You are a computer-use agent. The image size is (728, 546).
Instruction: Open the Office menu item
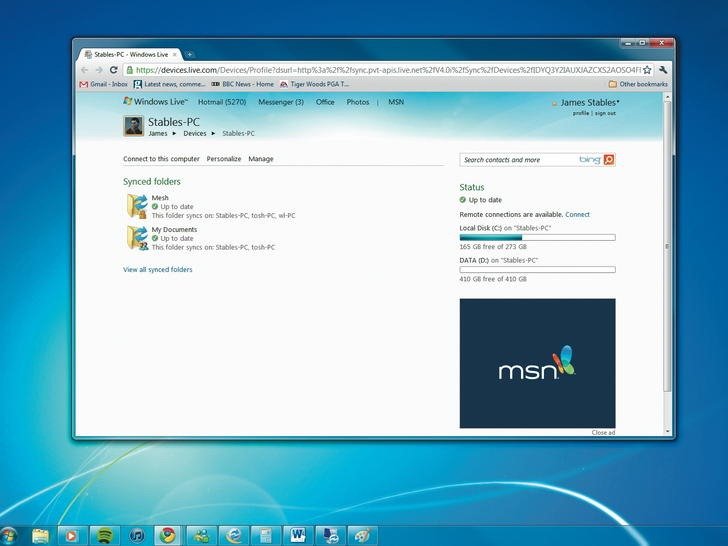[325, 102]
